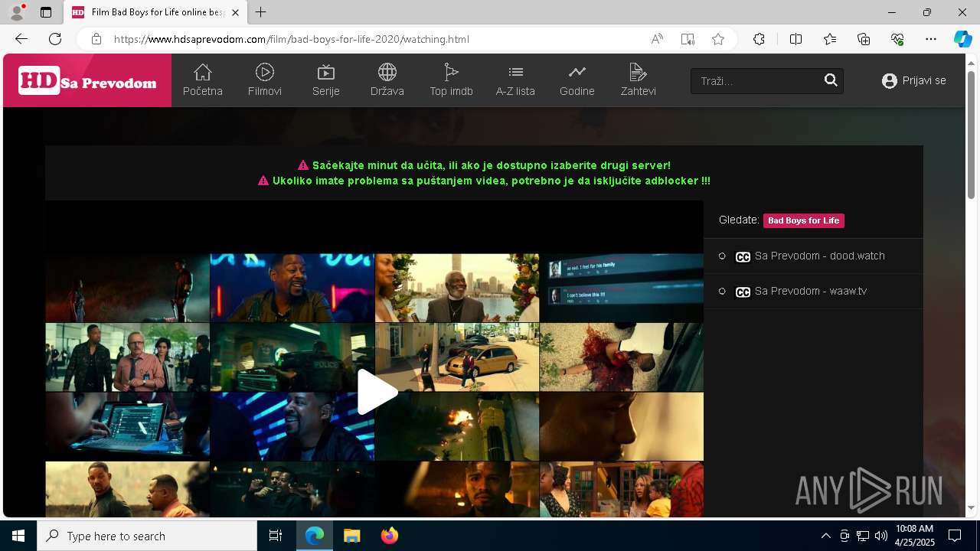Open the Početna home icon
Viewport: 980px width, 551px height.
point(203,72)
